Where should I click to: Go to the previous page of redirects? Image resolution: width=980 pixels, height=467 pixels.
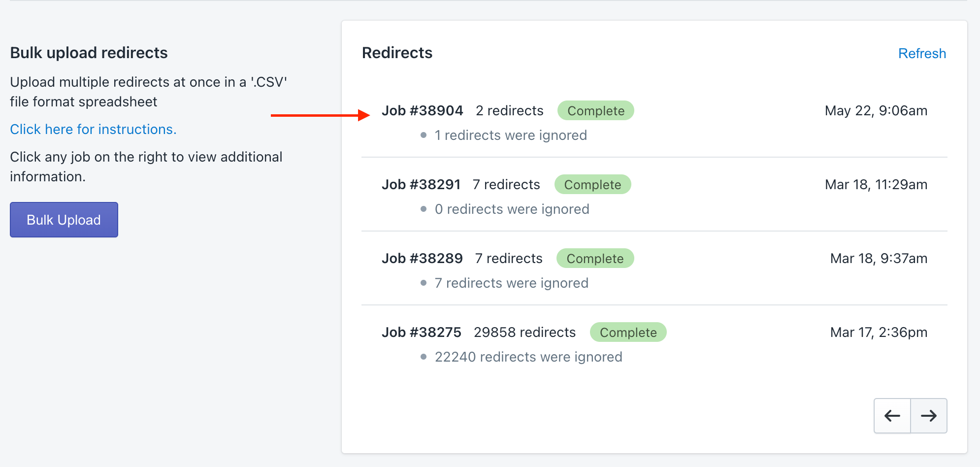(x=892, y=416)
